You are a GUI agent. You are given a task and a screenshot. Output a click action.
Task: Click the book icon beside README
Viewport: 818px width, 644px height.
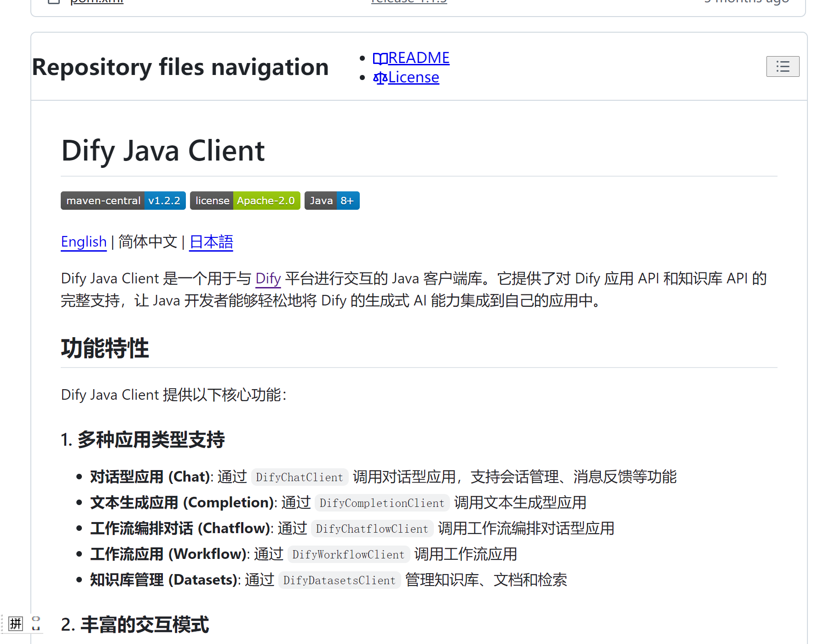pyautogui.click(x=380, y=58)
